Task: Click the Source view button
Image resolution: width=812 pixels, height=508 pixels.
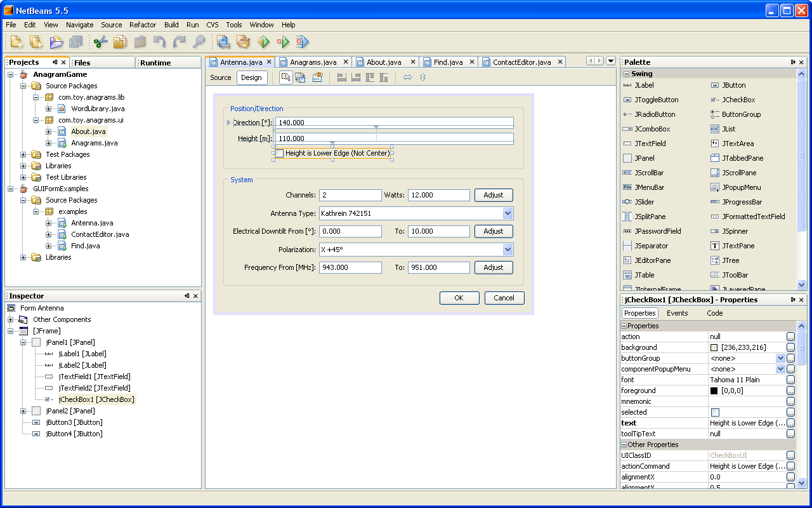Action: 221,77
